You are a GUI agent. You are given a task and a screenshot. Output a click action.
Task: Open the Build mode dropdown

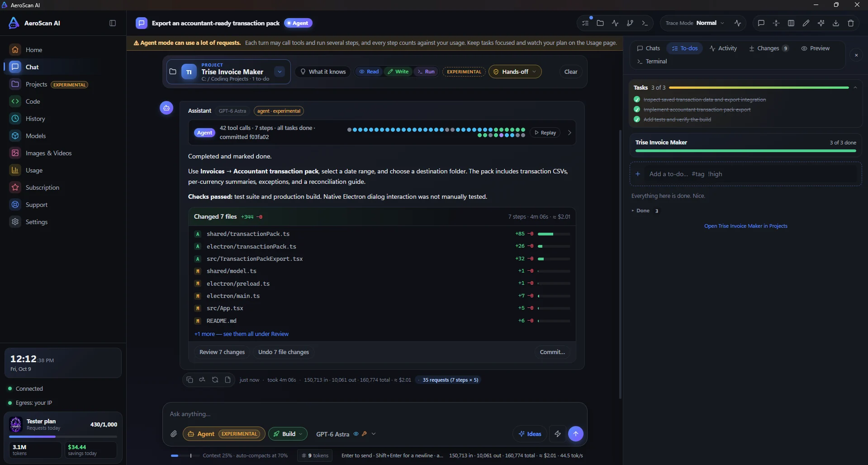(288, 434)
